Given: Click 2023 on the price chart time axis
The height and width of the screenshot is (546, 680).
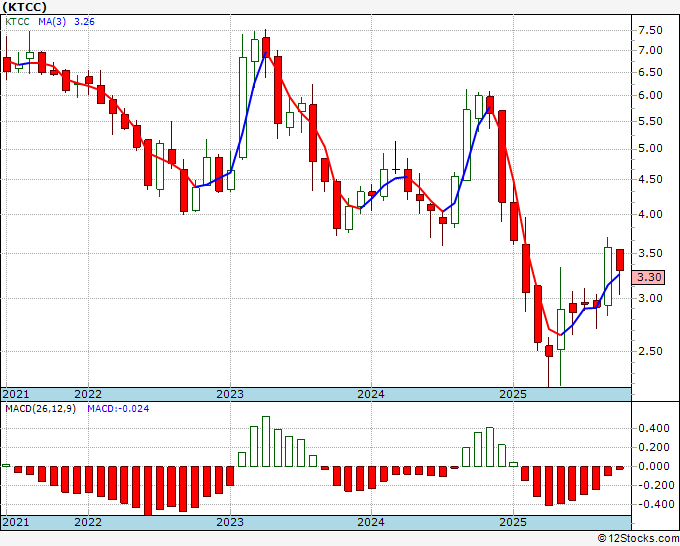Looking at the screenshot, I should click(230, 394).
